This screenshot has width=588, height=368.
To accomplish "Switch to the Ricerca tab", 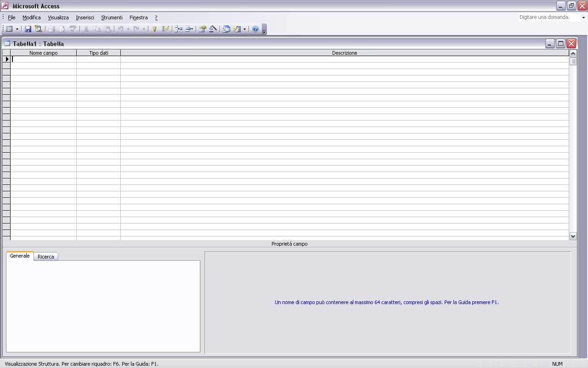I will [46, 257].
